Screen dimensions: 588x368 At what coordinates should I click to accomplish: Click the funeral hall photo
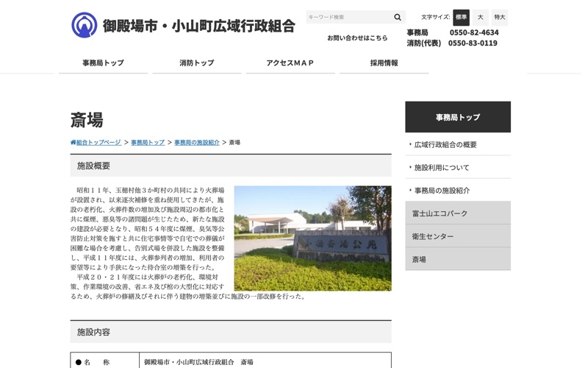click(x=313, y=238)
